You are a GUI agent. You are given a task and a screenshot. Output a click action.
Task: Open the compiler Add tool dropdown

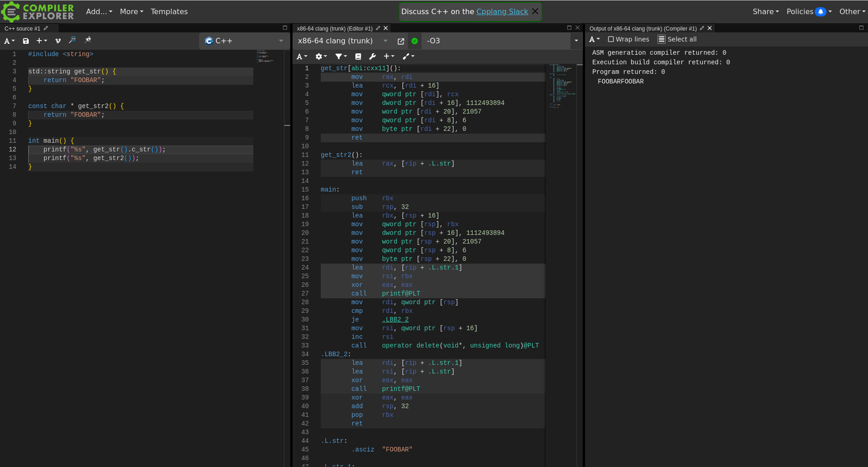pos(408,57)
